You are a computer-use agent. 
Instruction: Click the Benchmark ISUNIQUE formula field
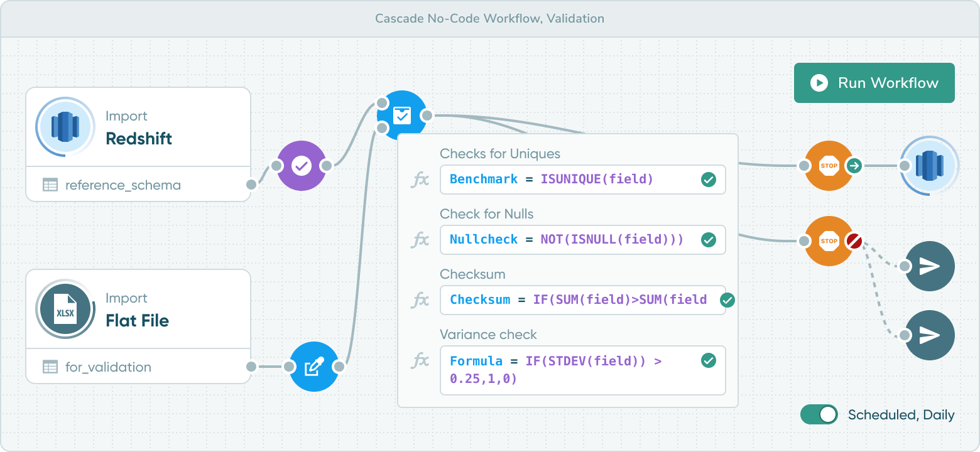tap(583, 180)
